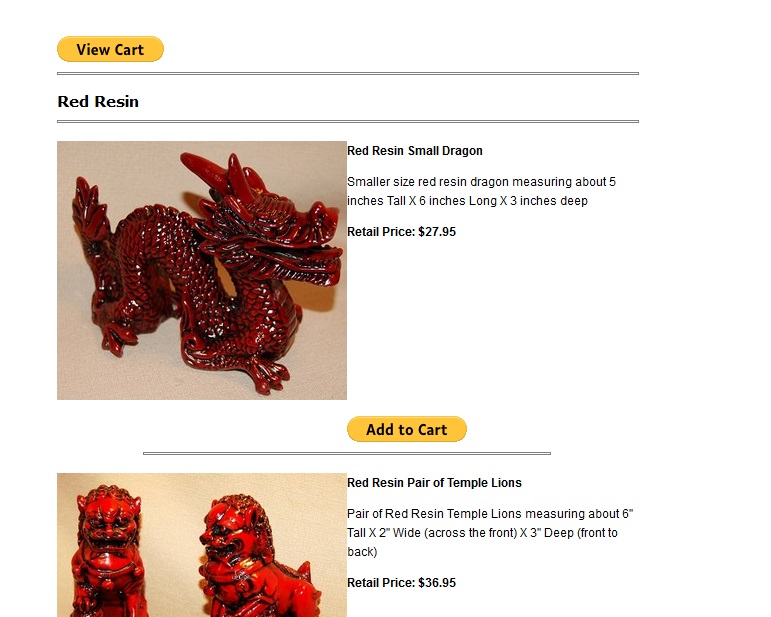Open the View Cart button
This screenshot has height=617, width=771.
pos(110,49)
